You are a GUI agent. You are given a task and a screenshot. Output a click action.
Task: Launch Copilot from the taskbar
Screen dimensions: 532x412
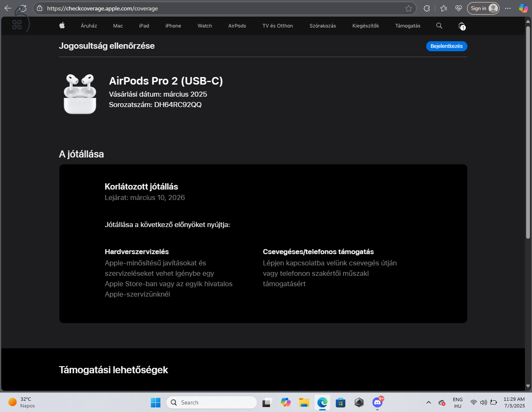(285, 402)
